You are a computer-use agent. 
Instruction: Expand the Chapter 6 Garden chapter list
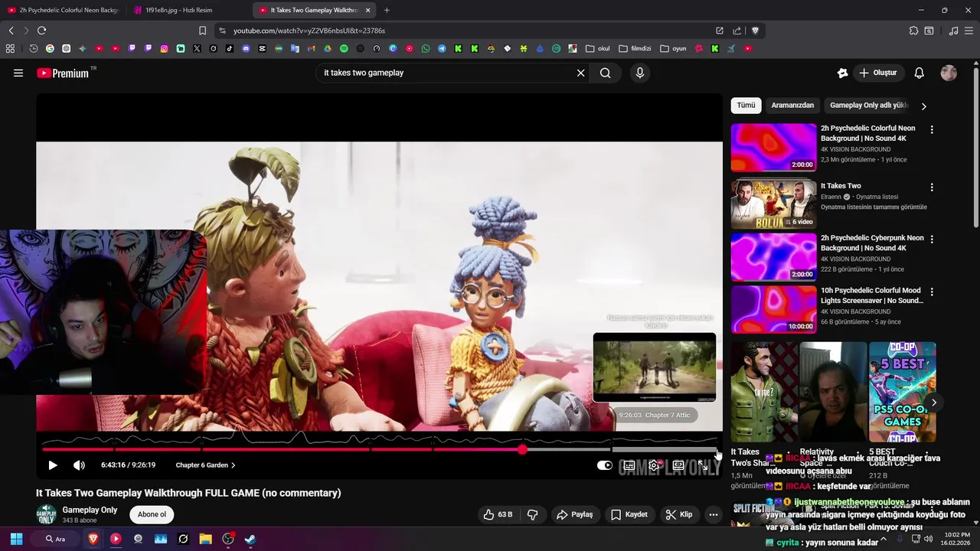pos(205,465)
